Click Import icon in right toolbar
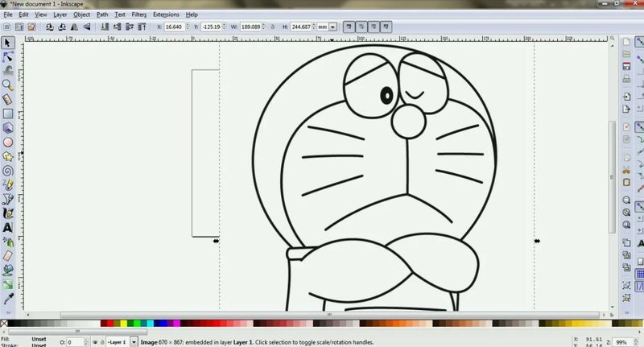Screen dimensions: 644x347 tap(626, 97)
